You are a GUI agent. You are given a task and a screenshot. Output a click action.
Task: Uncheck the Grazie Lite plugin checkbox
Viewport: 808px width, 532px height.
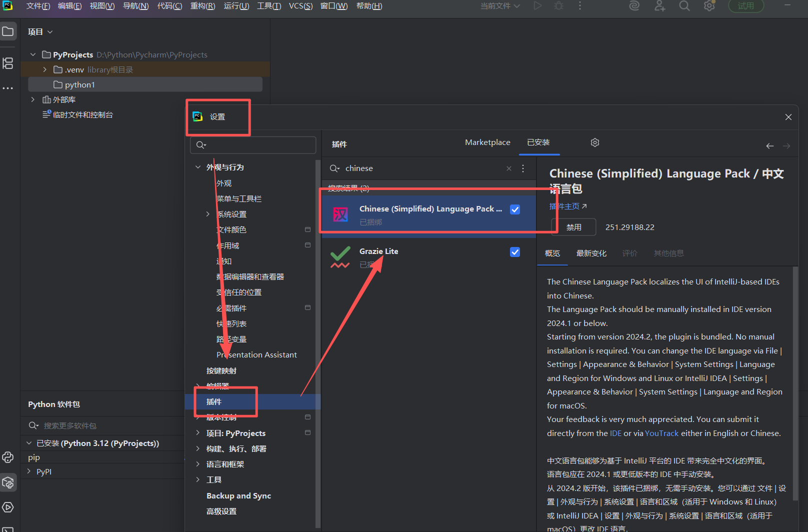(515, 252)
